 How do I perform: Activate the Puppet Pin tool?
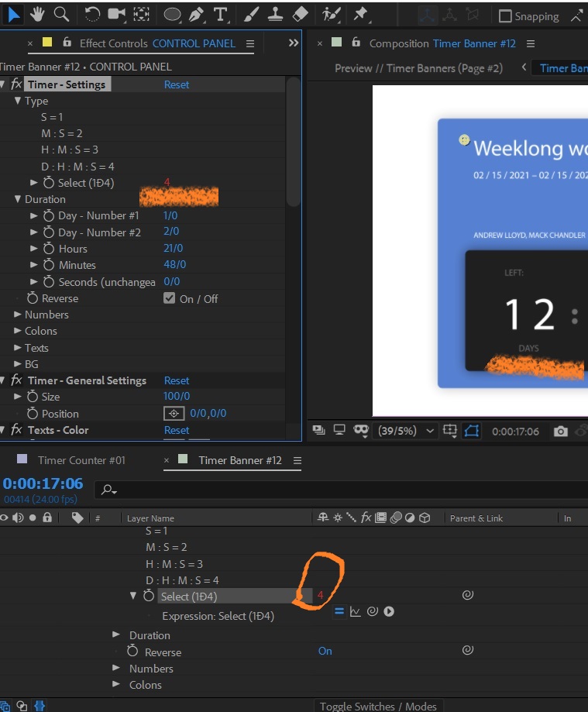(359, 14)
